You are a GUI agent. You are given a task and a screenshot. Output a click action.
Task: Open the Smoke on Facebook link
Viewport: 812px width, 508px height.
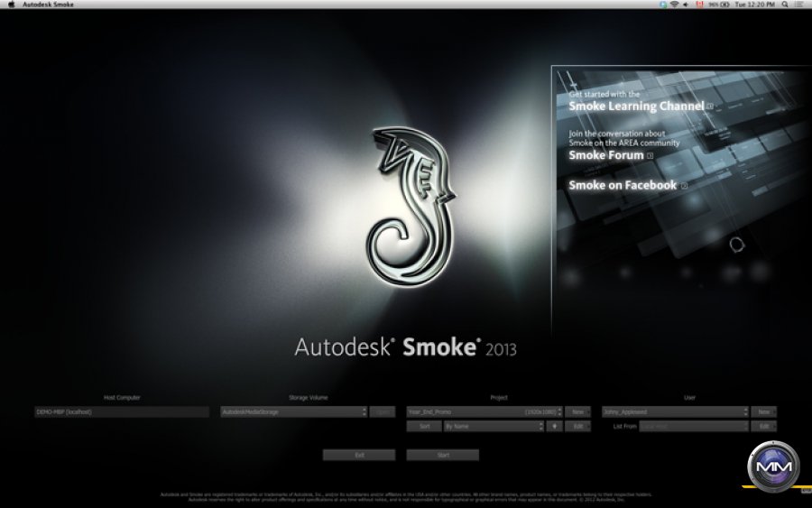click(623, 185)
